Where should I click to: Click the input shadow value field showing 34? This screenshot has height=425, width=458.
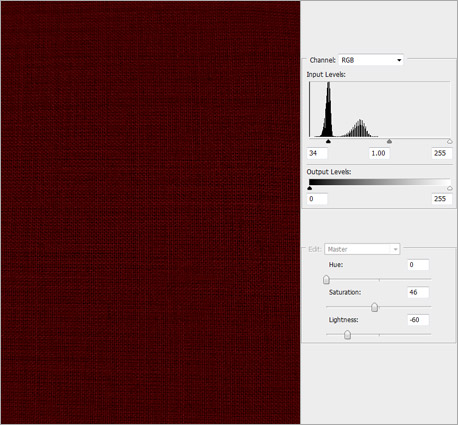click(317, 153)
